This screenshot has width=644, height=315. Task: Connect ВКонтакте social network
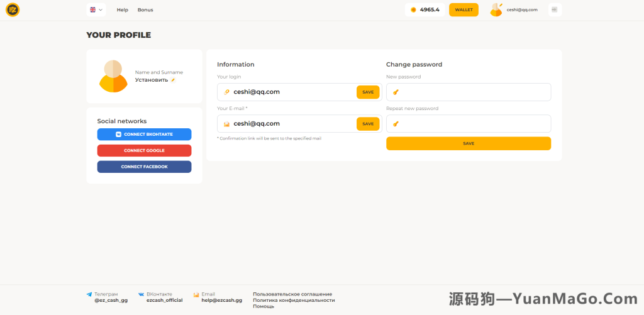coord(144,135)
